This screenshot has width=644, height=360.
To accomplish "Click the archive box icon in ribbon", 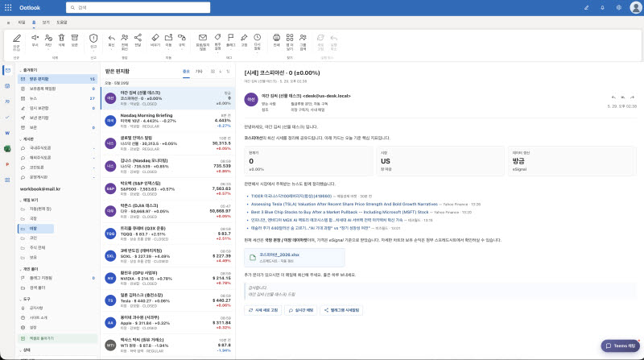I will point(74,37).
